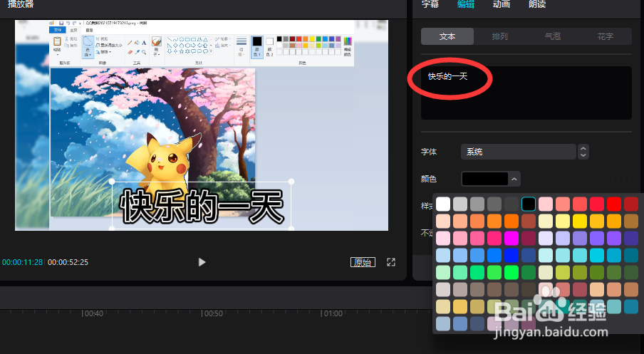The image size is (644, 354).
Task: Switch to the 动画 tab
Action: click(501, 4)
